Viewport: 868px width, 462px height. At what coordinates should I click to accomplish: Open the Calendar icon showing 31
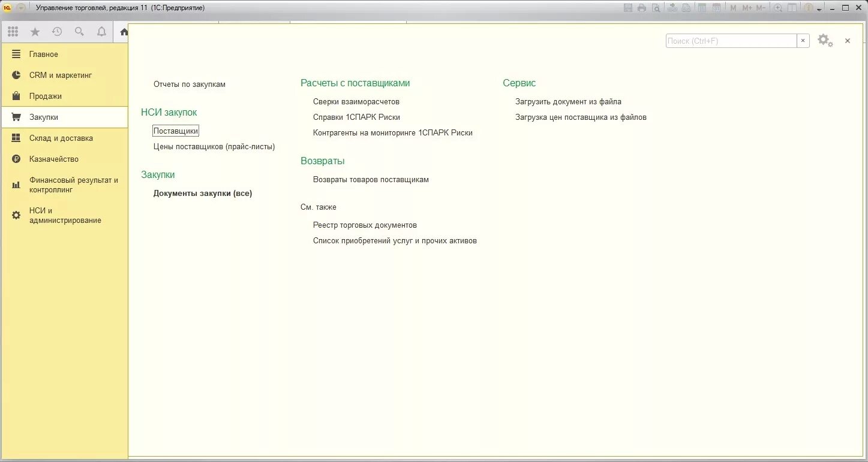pyautogui.click(x=716, y=8)
